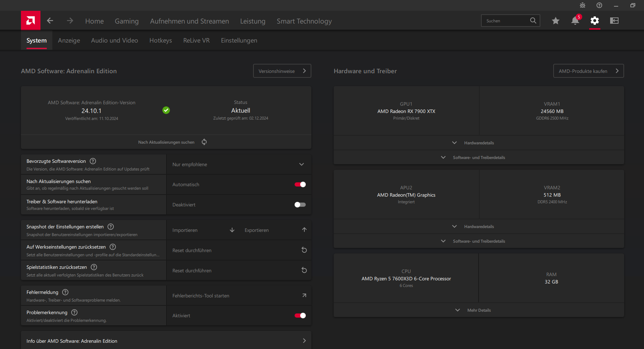Click help icon next to Bevorzugte Softwareversion

(x=93, y=161)
